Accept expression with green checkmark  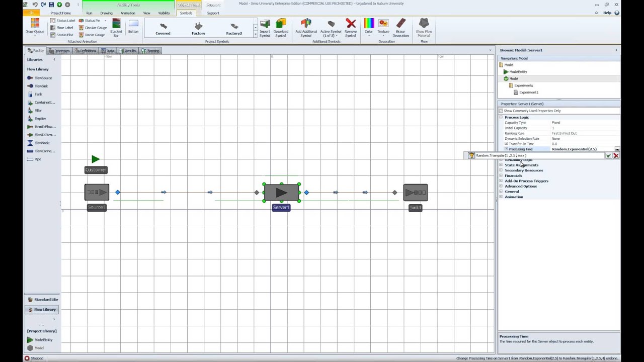click(x=608, y=156)
